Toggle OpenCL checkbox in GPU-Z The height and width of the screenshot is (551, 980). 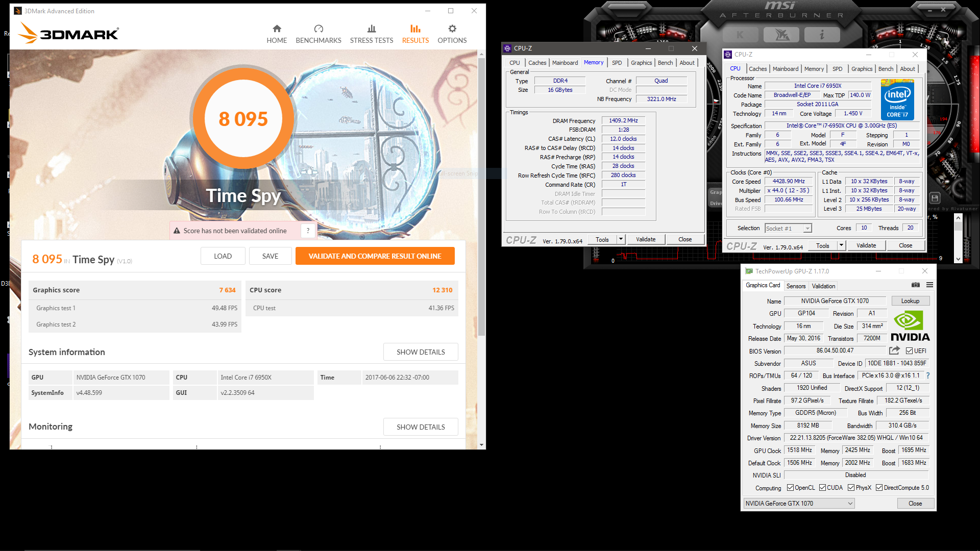(x=790, y=488)
